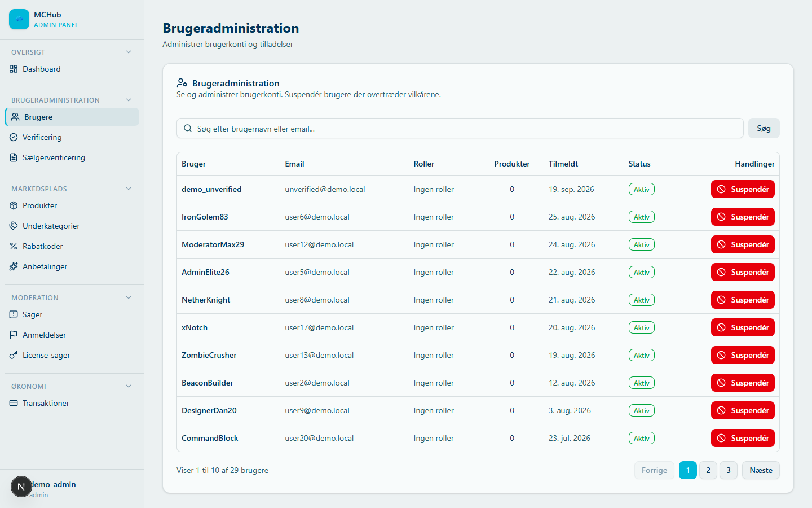812x508 pixels.
Task: Click Aktiv status badge for IronGolem83
Action: [642, 217]
